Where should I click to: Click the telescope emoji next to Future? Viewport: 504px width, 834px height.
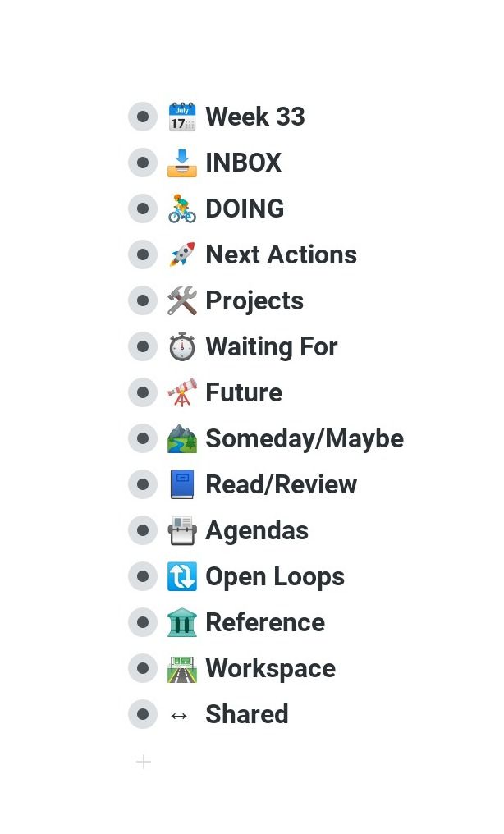point(182,392)
